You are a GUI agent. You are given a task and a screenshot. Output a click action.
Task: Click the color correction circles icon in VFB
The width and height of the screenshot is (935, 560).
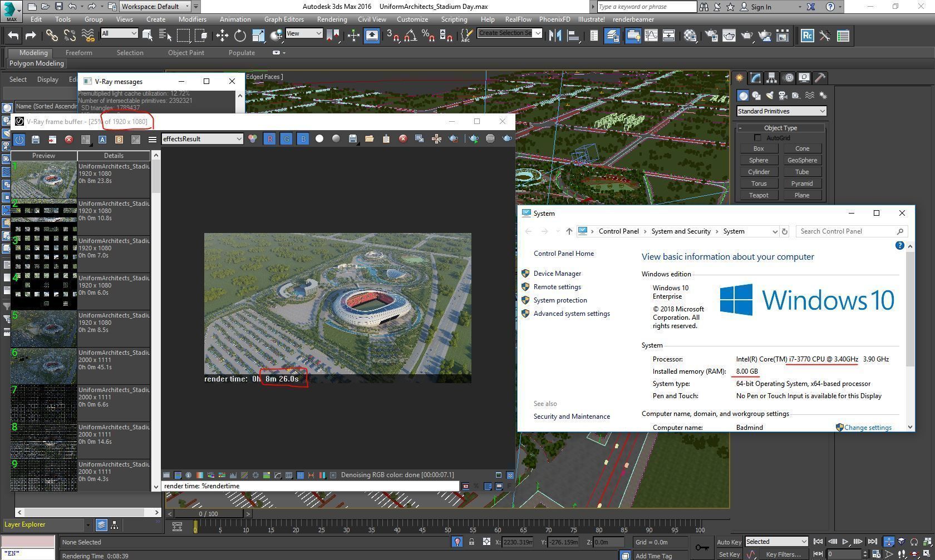coord(253,138)
